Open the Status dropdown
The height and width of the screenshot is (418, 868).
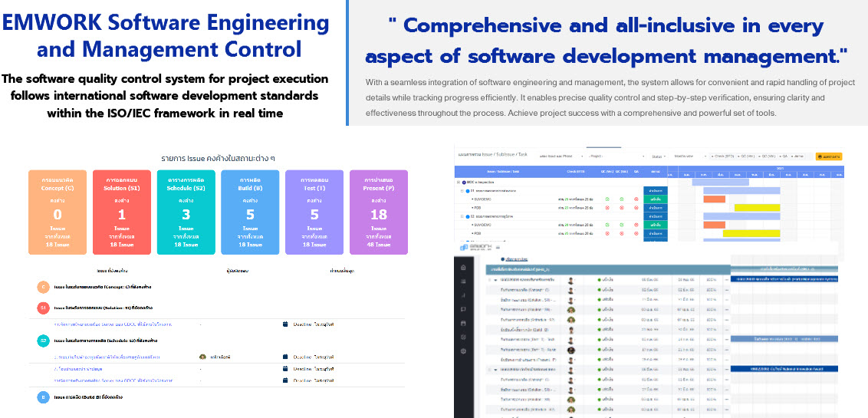[x=659, y=156]
